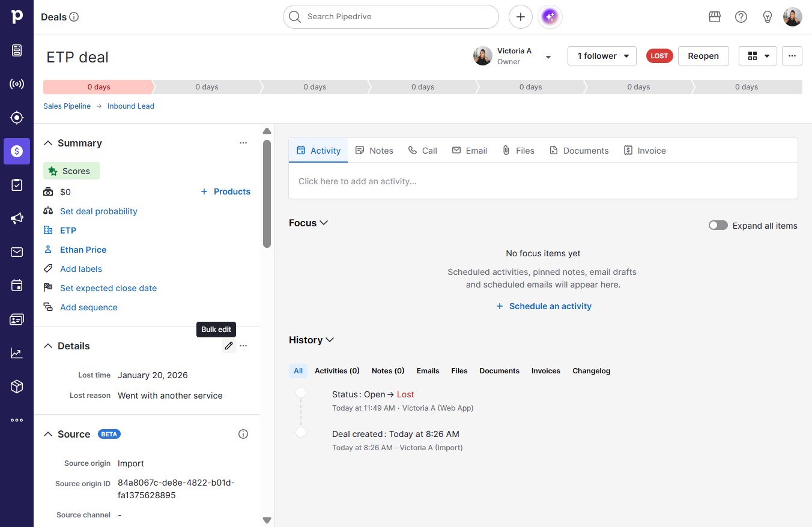The height and width of the screenshot is (527, 812).
Task: Filter history by Emails
Action: 428,371
